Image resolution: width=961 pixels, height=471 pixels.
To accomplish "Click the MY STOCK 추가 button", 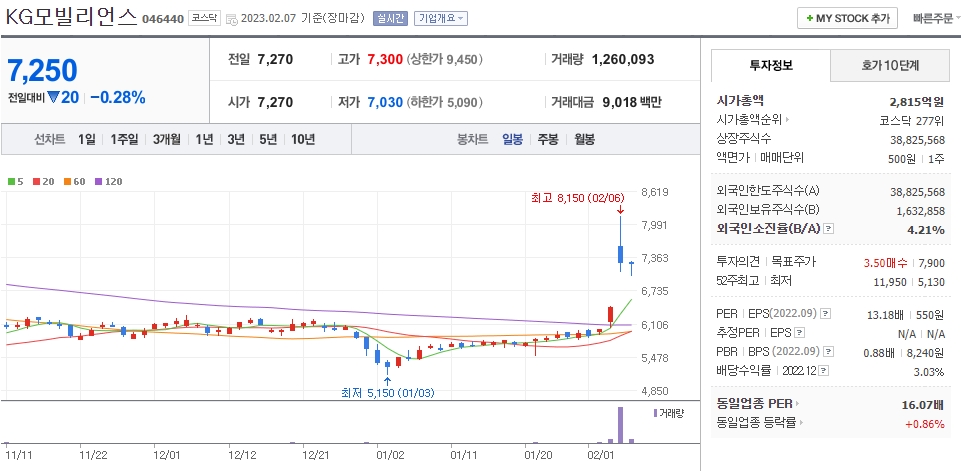I will pyautogui.click(x=848, y=18).
